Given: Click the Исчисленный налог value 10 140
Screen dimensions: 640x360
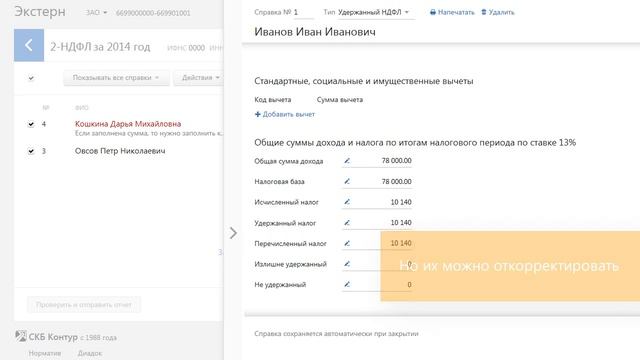Looking at the screenshot, I should tap(401, 202).
